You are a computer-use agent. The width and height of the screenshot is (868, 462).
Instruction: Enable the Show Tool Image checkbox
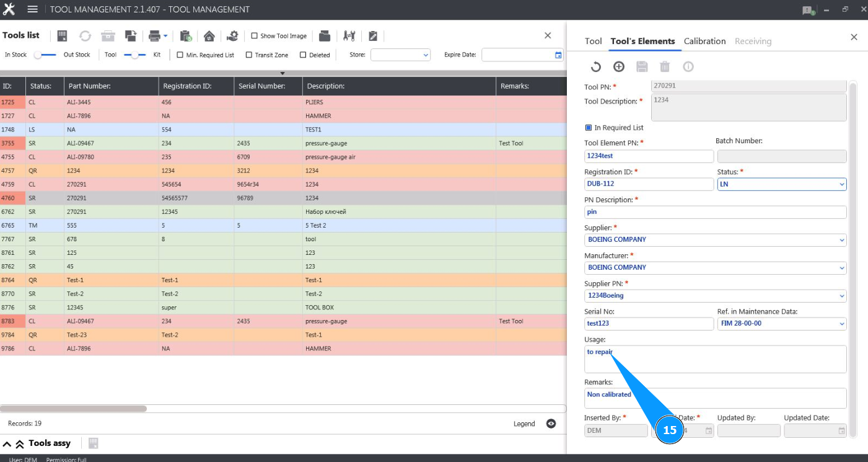coord(254,36)
